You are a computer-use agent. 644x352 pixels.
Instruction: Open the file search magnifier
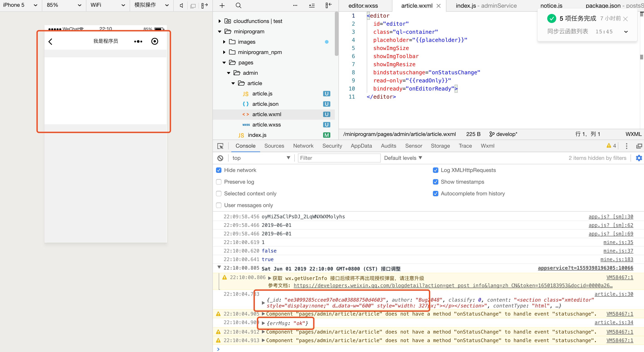click(239, 5)
